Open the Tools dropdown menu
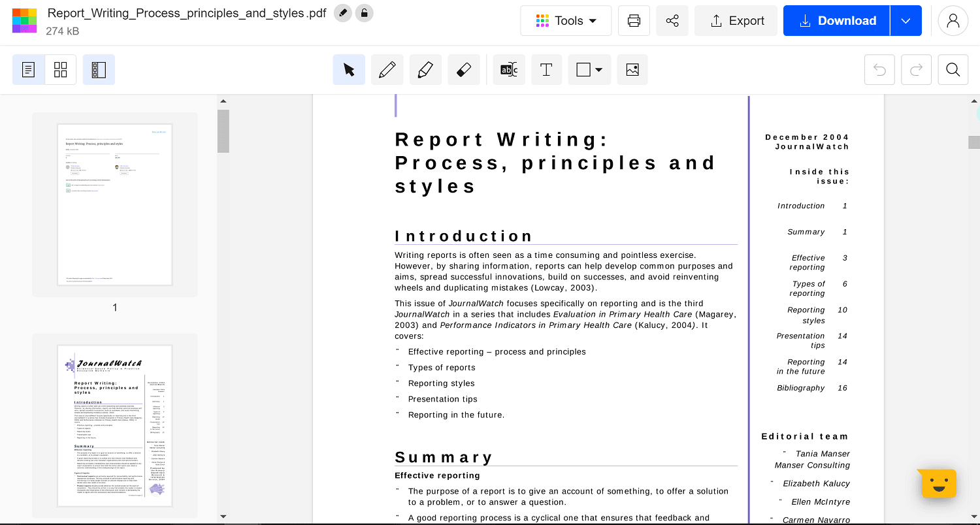Image resolution: width=980 pixels, height=525 pixels. (x=566, y=21)
